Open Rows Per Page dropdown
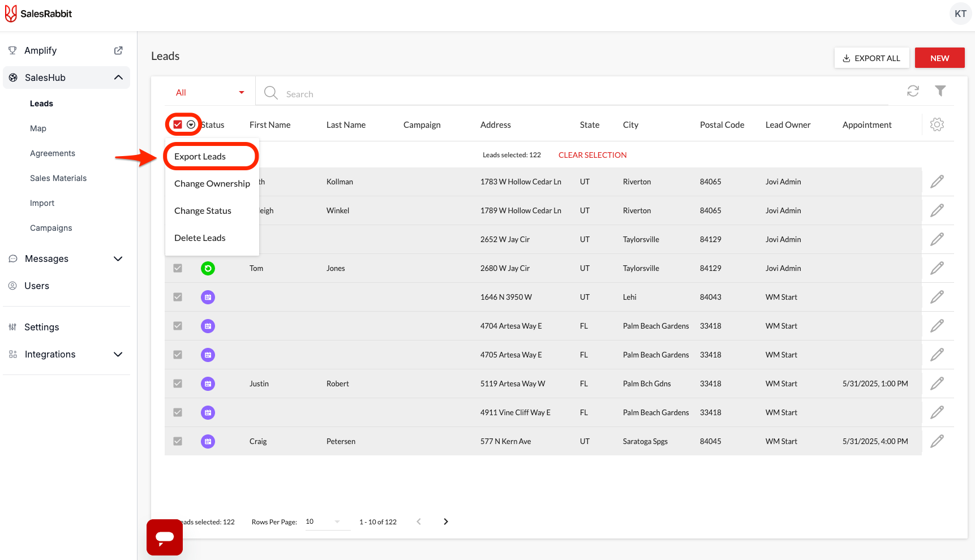The image size is (975, 560). [327, 522]
